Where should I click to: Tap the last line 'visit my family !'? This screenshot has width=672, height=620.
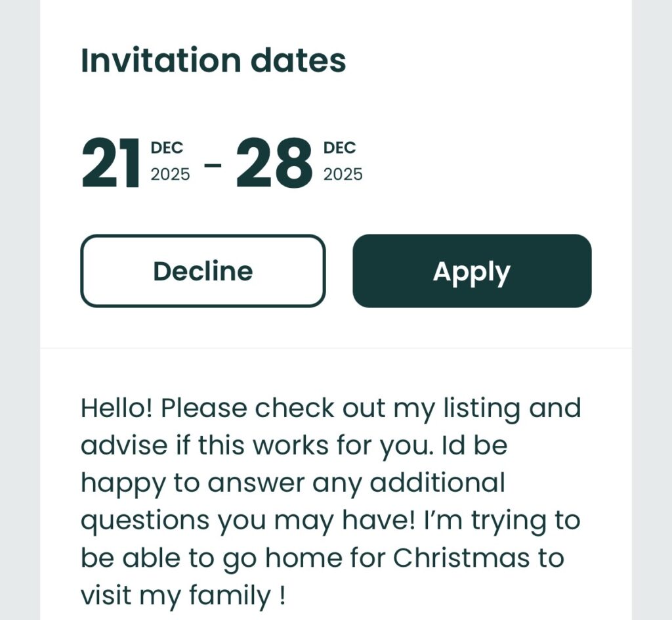(x=183, y=596)
